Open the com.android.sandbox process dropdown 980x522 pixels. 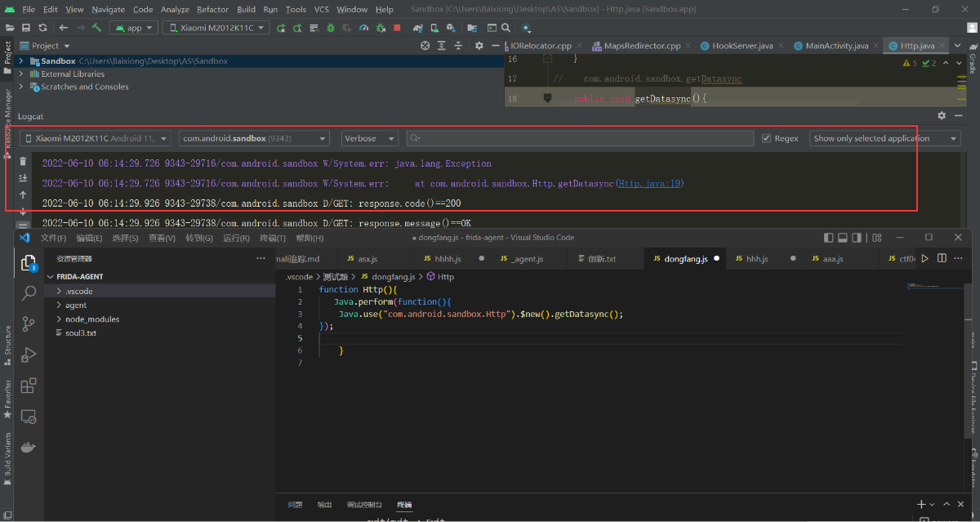(x=254, y=138)
